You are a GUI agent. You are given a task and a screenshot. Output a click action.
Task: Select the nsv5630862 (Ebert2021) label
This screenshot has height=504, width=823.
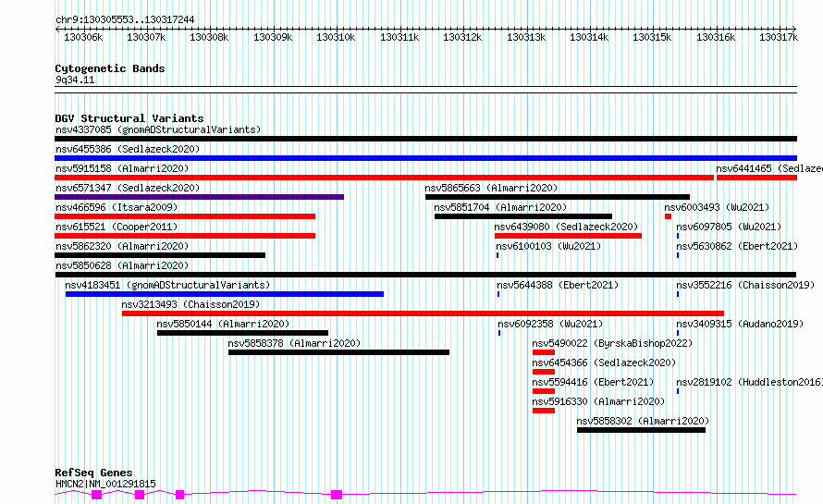click(x=737, y=246)
